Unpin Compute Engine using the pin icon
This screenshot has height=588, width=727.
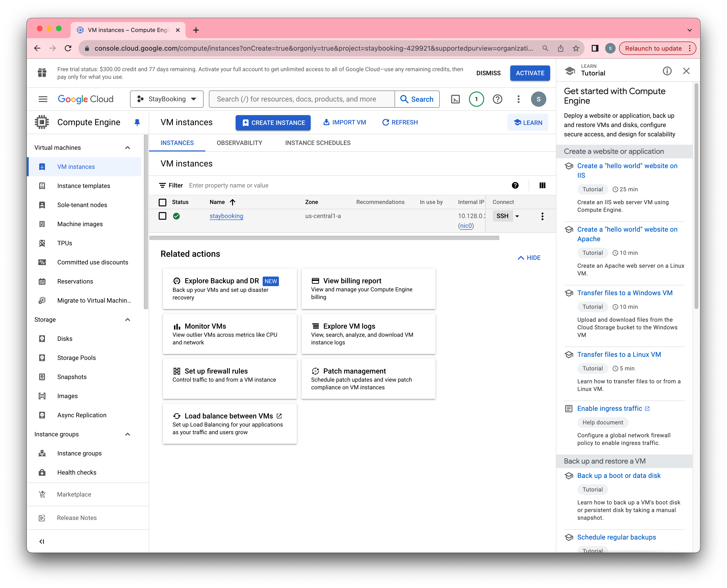(x=137, y=122)
